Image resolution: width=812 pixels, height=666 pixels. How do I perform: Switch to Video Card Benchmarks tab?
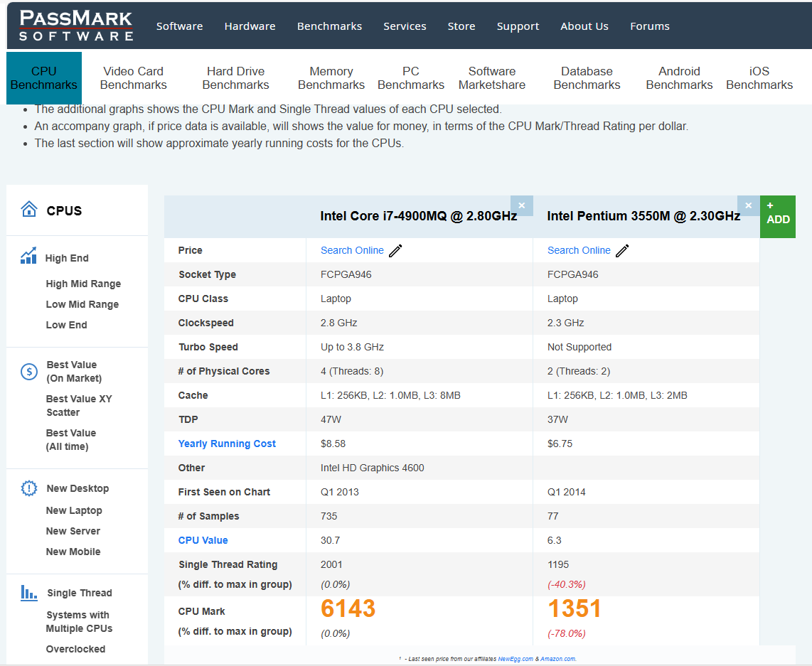(134, 78)
